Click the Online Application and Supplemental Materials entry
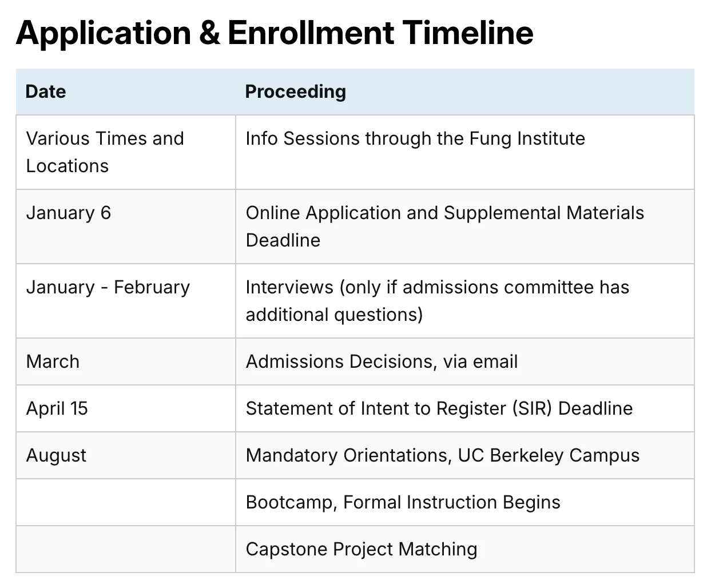 click(x=444, y=213)
